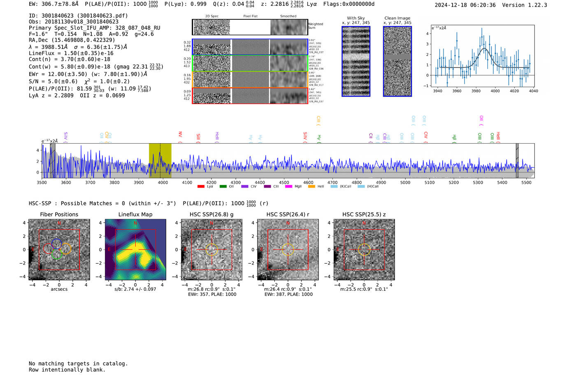View the HSC SSP(26.4) r image
The height and width of the screenshot is (392, 576).
click(x=288, y=250)
